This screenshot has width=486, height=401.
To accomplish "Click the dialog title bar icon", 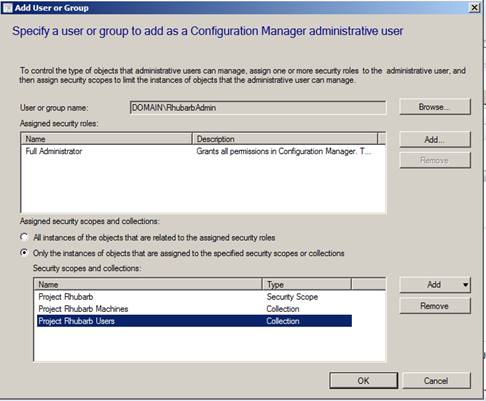I will coord(7,8).
